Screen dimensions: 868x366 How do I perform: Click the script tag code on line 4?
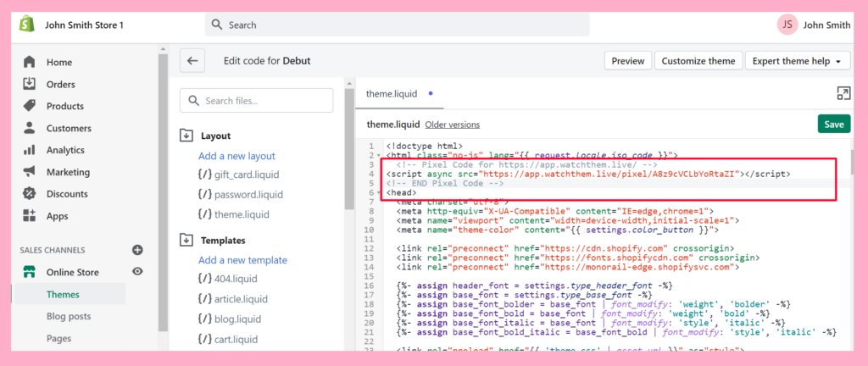click(588, 175)
